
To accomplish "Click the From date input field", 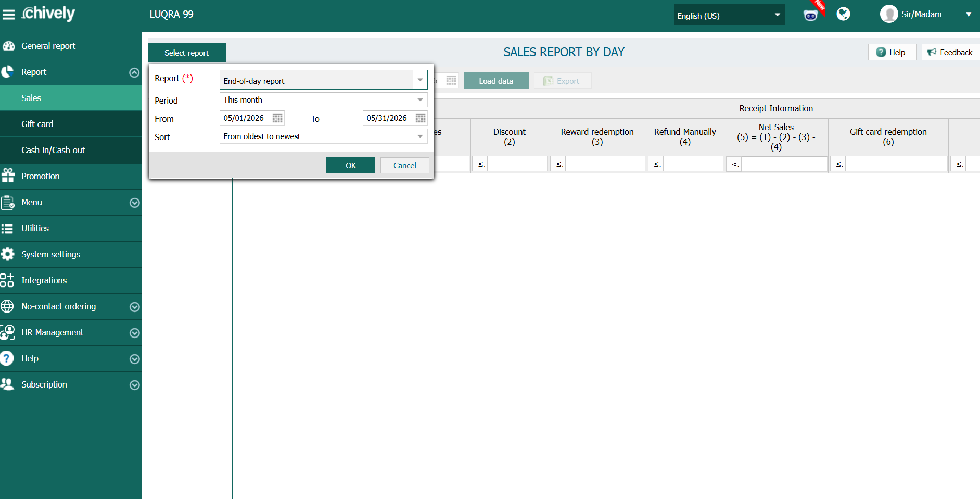I will 246,118.
